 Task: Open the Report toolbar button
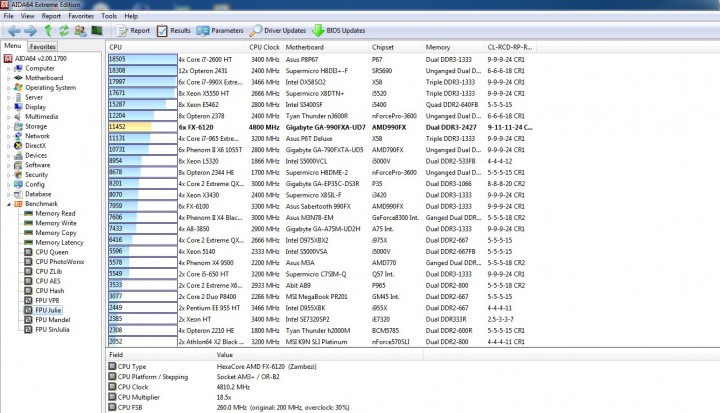coord(133,31)
